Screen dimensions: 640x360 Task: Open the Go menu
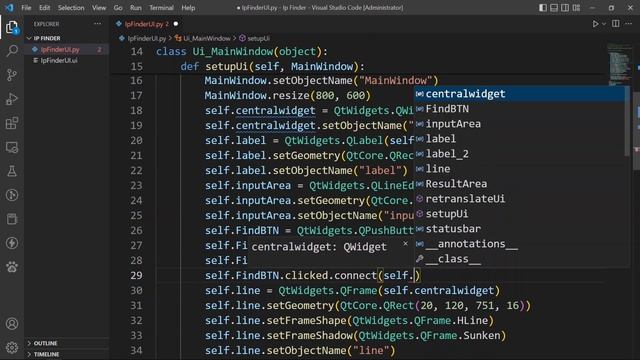point(118,8)
